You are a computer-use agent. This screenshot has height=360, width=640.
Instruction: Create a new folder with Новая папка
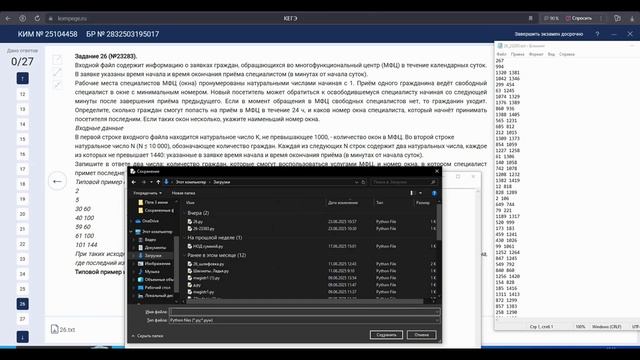click(183, 193)
